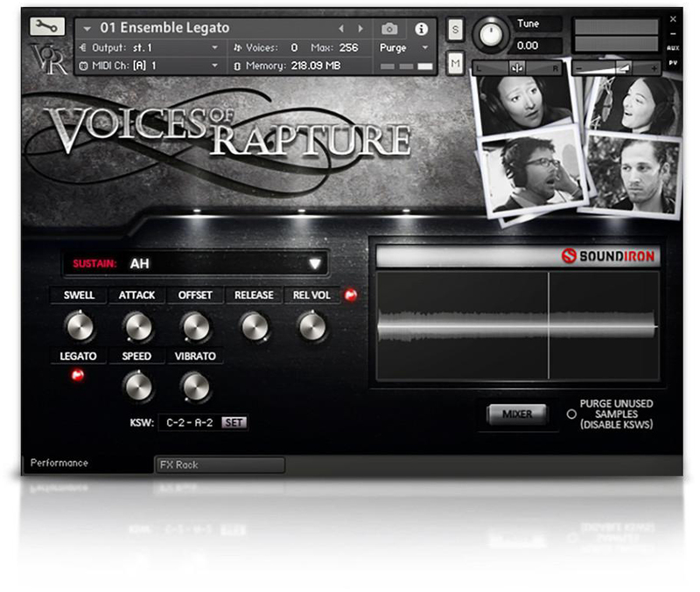Adjust the Speed knob
This screenshot has width=700, height=592.
pyautogui.click(x=138, y=387)
